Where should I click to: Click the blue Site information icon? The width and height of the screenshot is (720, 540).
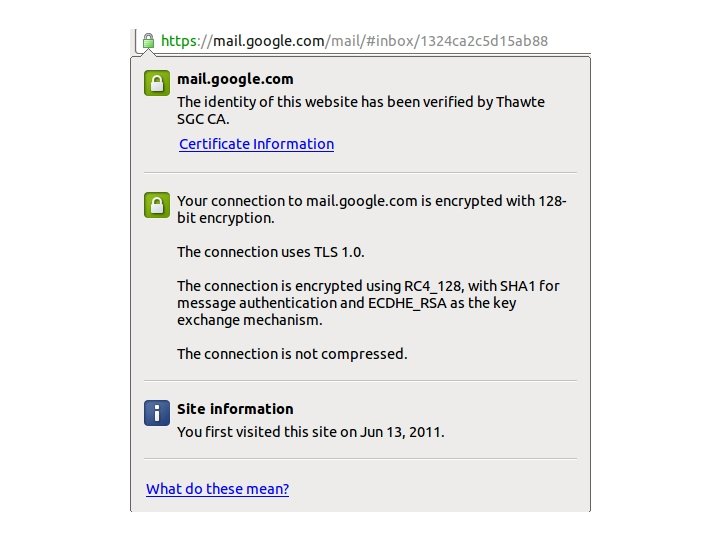(x=157, y=413)
